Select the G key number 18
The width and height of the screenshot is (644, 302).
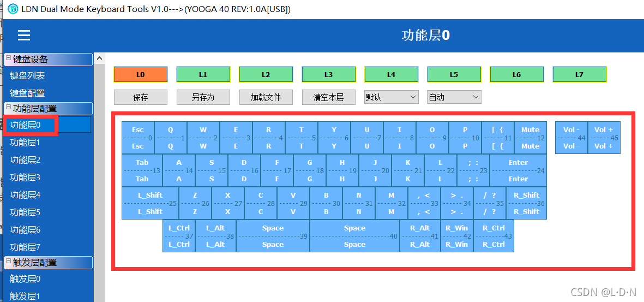click(310, 170)
